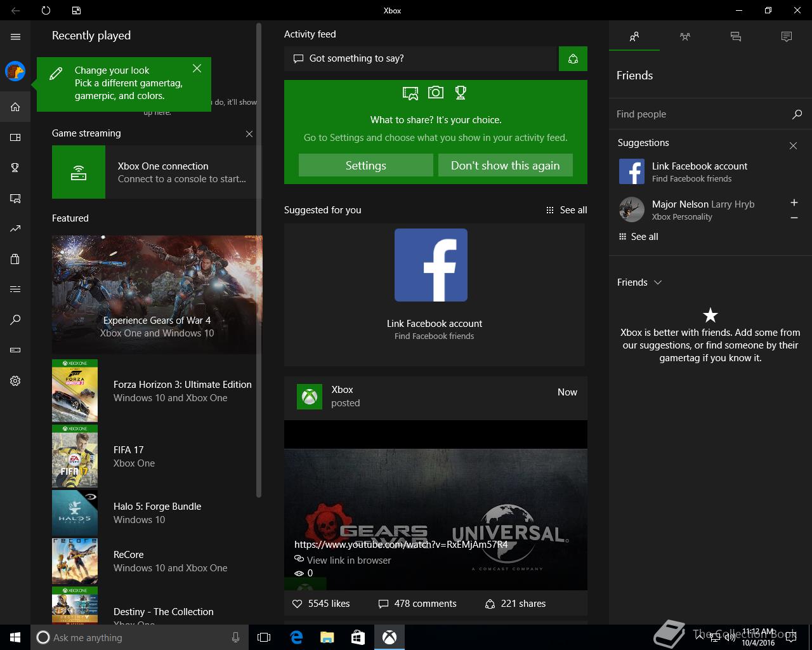
Task: Click the picture-in-picture view icon in title bar
Action: [76, 10]
